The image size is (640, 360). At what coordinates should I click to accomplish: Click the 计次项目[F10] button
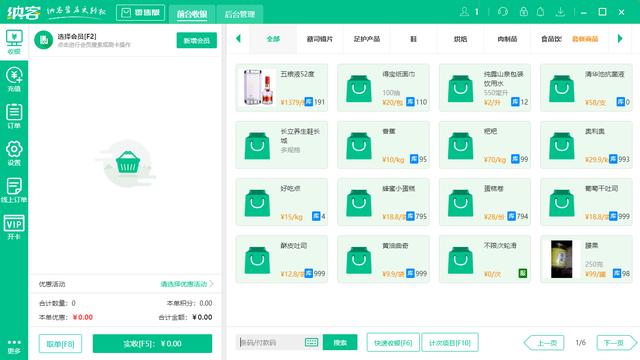tap(450, 342)
